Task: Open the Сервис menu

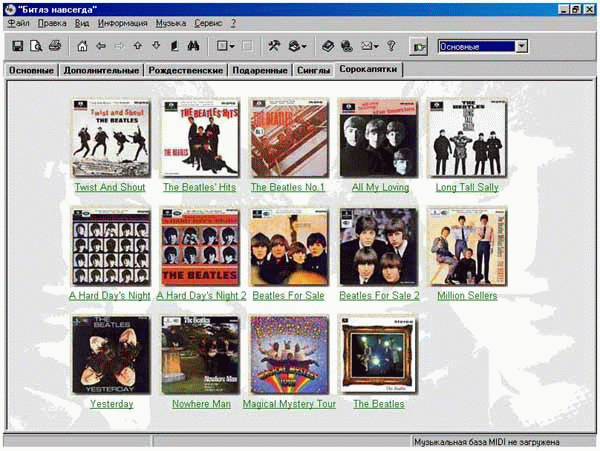Action: (x=208, y=23)
